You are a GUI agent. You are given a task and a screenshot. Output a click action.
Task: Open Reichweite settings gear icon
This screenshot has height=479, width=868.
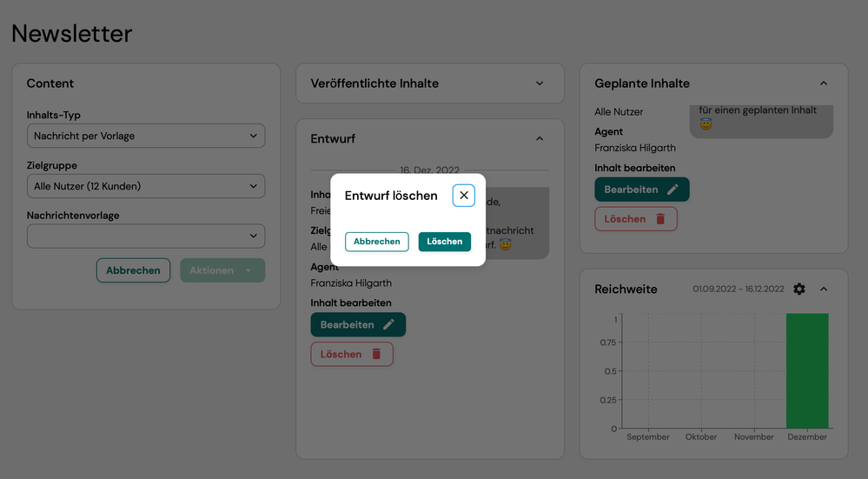point(799,289)
